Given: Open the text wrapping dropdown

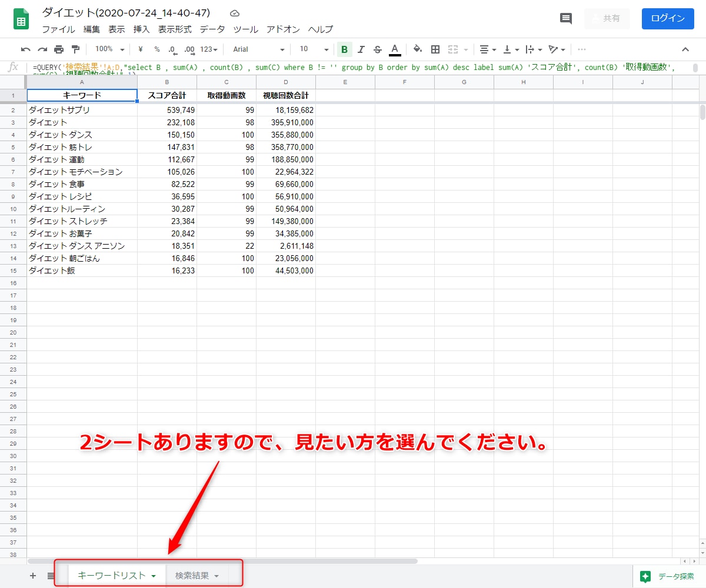Looking at the screenshot, I should pos(534,49).
